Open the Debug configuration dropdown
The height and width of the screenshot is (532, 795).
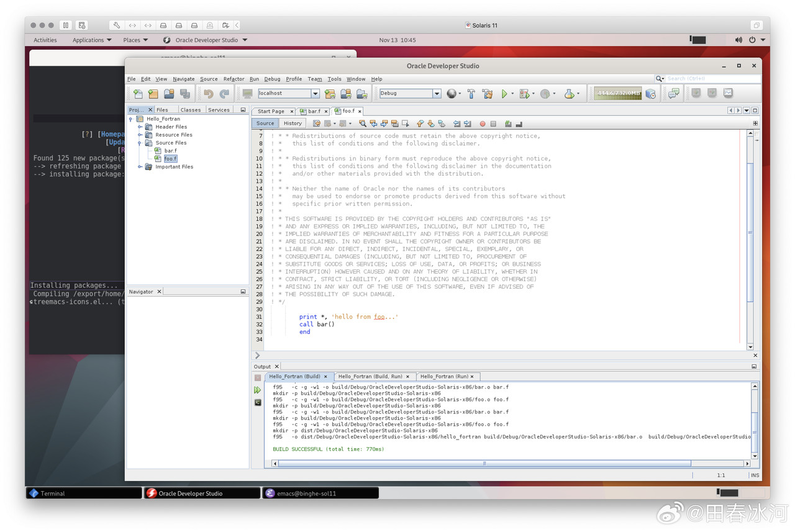[x=437, y=93]
